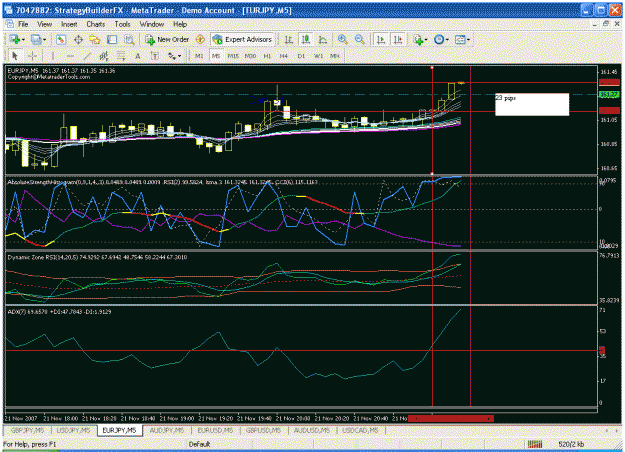The image size is (625, 452).
Task: Zoom out of the chart
Action: click(x=360, y=39)
